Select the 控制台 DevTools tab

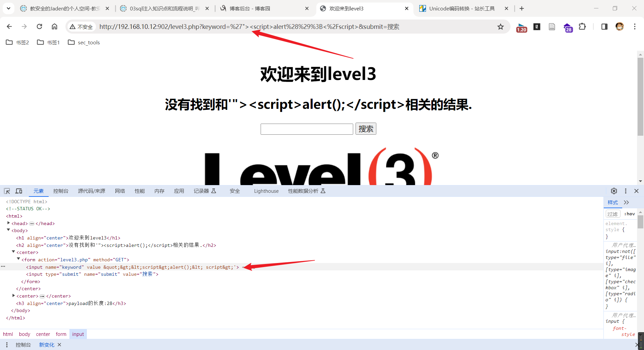(61, 191)
